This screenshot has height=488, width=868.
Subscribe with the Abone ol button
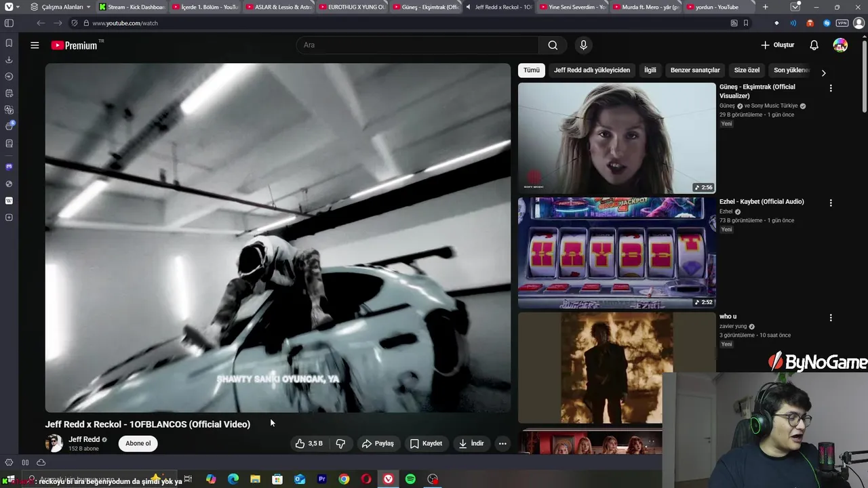138,443
